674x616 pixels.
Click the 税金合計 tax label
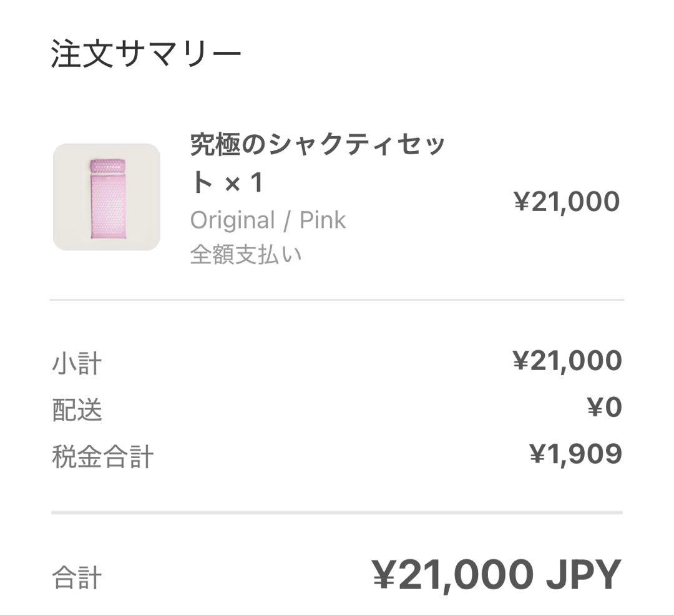[102, 456]
